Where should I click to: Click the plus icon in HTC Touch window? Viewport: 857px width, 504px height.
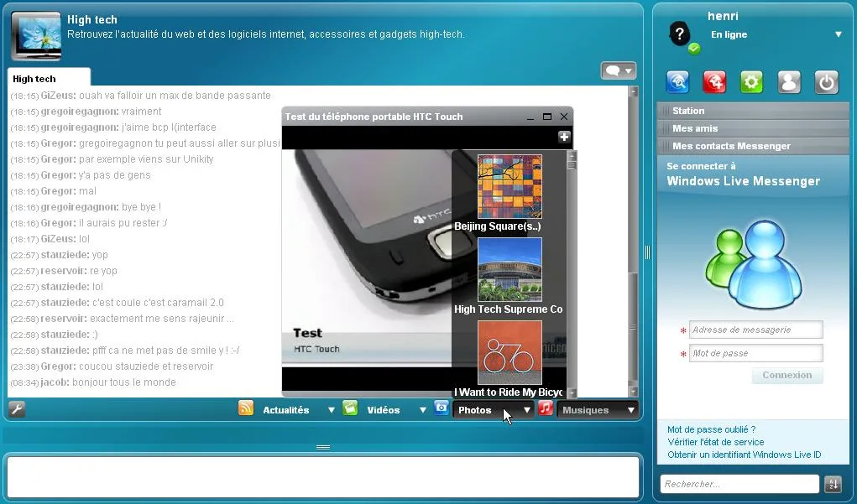[x=564, y=137]
